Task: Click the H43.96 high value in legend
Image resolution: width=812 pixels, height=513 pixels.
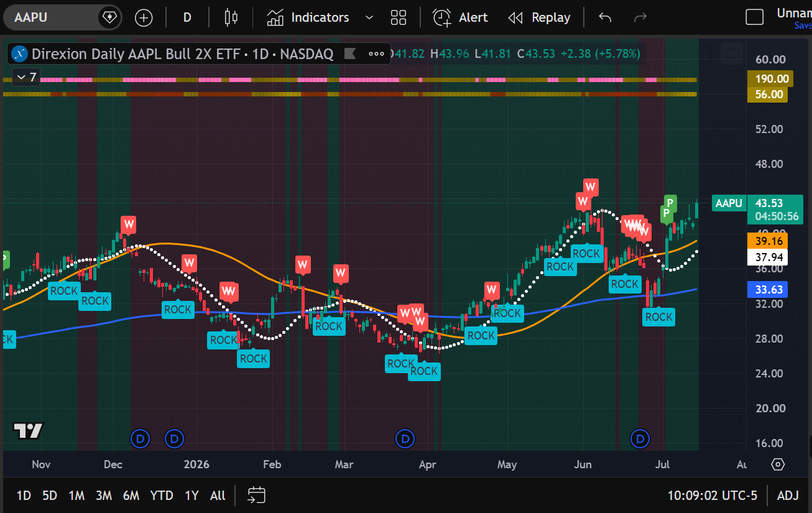Action: pos(451,54)
